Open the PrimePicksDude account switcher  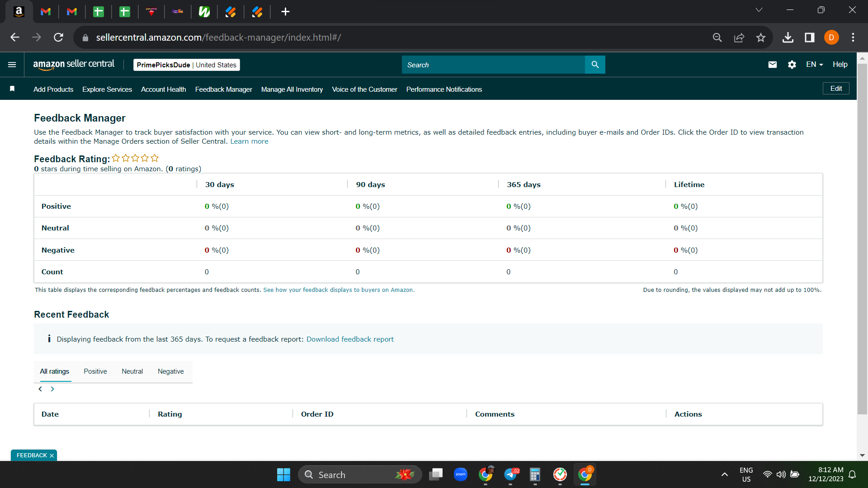[186, 65]
